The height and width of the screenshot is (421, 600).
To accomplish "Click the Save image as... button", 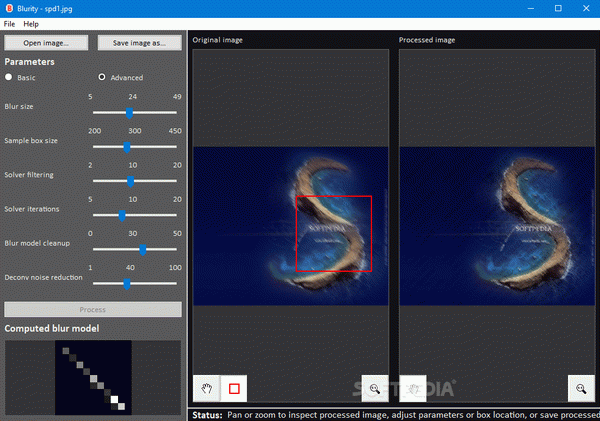I will (x=140, y=43).
